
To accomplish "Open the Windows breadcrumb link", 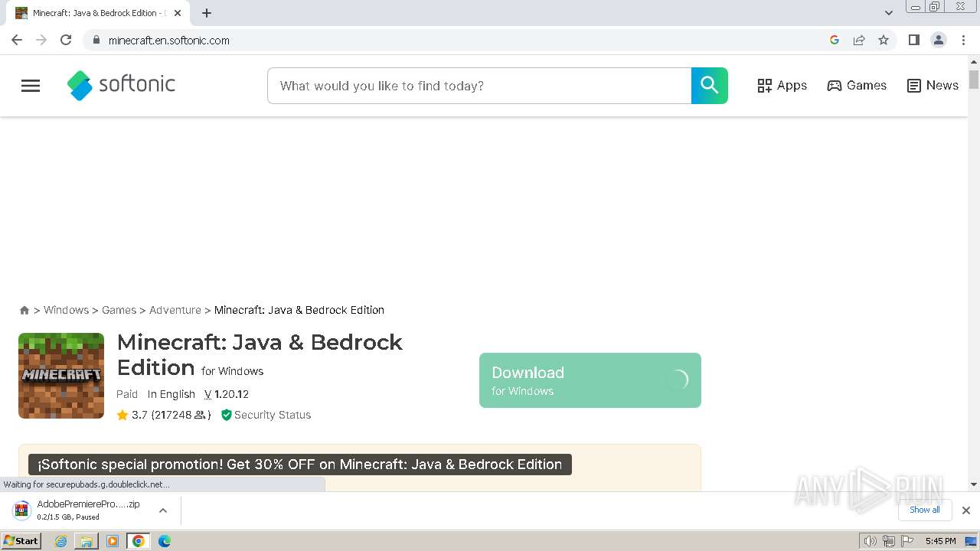I will [x=66, y=310].
